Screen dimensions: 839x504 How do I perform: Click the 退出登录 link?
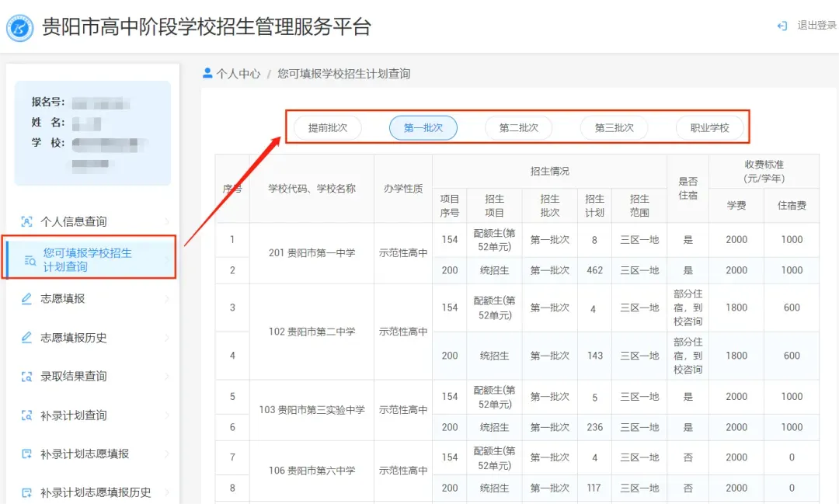tap(812, 26)
